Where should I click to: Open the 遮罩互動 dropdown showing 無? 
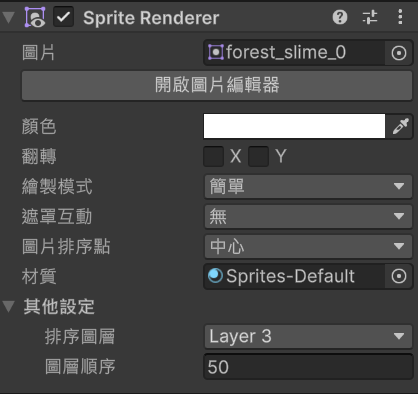(x=308, y=216)
